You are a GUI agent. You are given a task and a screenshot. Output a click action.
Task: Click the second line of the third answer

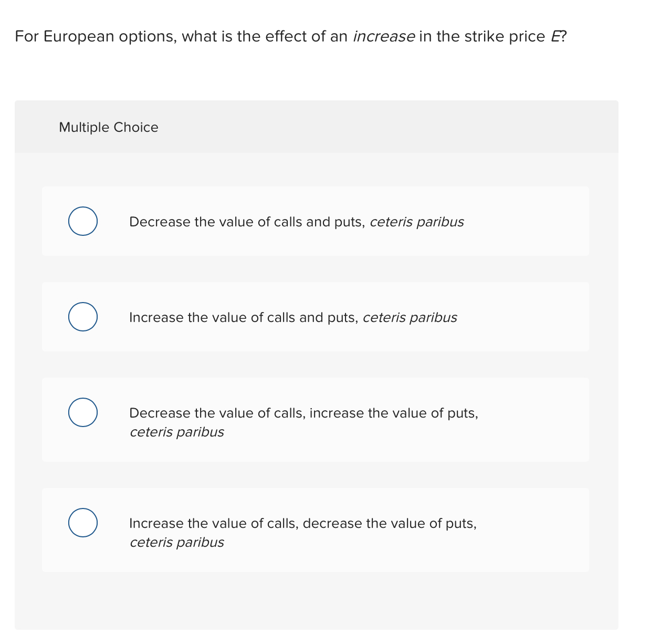(x=177, y=432)
